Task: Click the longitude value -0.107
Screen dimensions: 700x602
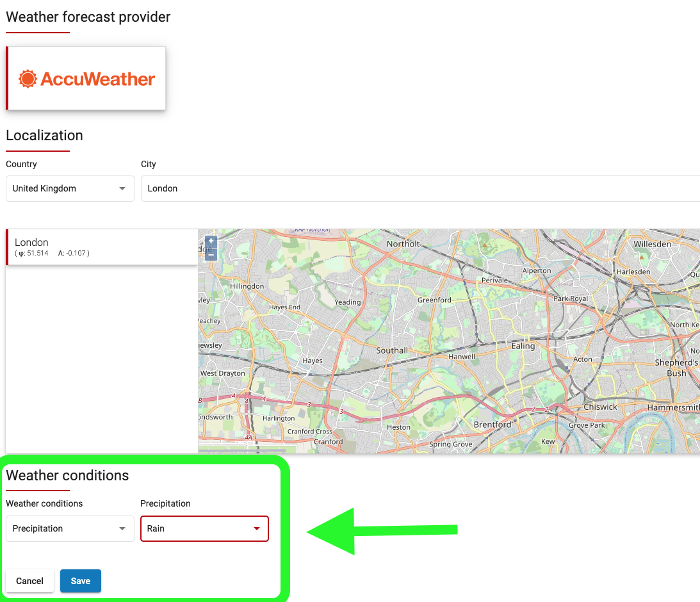Action: (x=76, y=253)
